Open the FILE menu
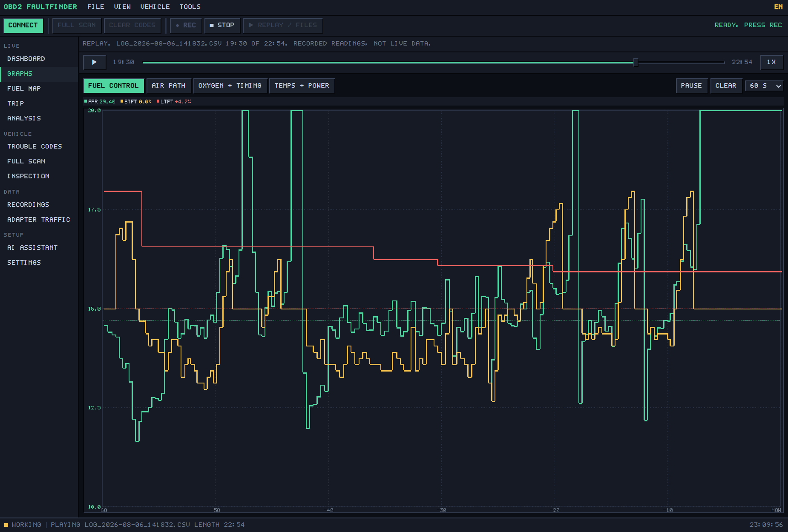This screenshot has width=788, height=532. [96, 7]
